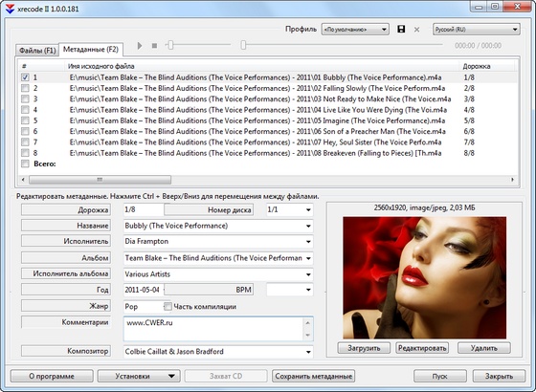Click the playback seek slider handle

coord(243,45)
